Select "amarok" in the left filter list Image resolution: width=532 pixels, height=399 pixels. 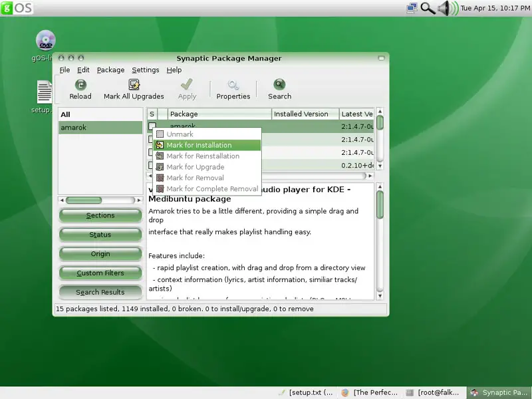(x=100, y=128)
